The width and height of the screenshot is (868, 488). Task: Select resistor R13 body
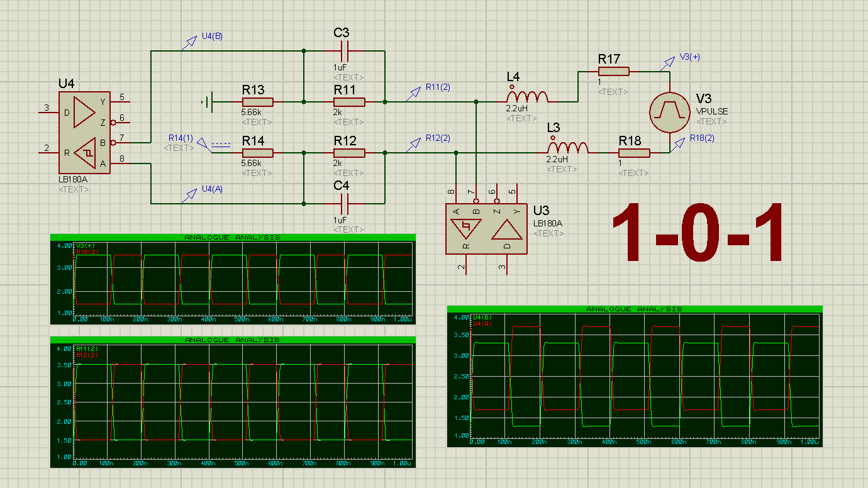coord(258,102)
